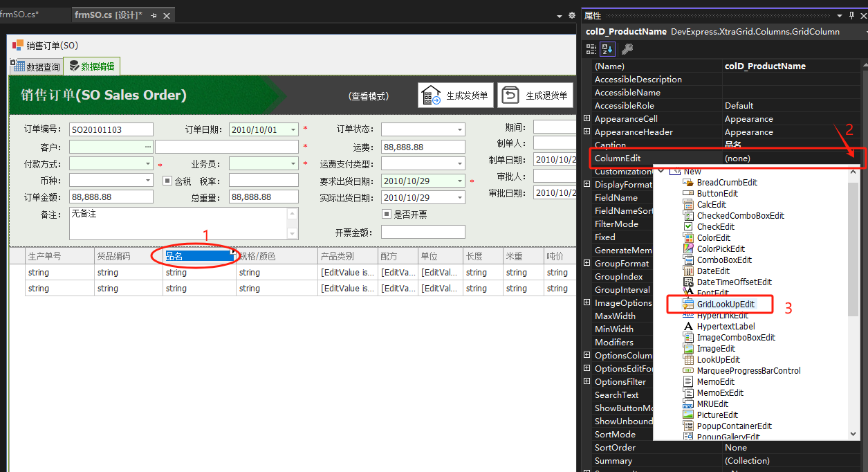Choose ColorEdit in editor list
This screenshot has height=472, width=868.
point(714,237)
